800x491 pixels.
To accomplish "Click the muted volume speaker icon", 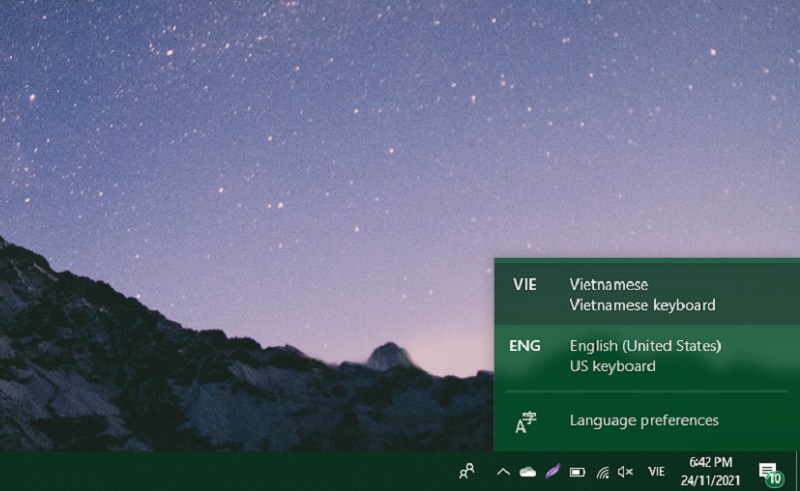I will [625, 472].
